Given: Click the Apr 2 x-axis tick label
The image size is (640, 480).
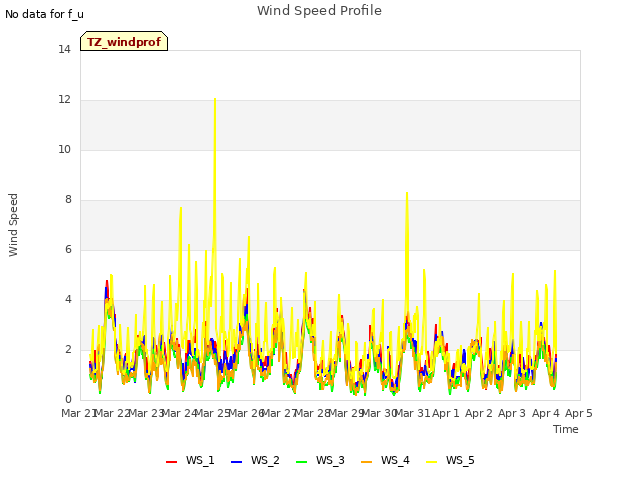Looking at the screenshot, I should coord(479,413).
